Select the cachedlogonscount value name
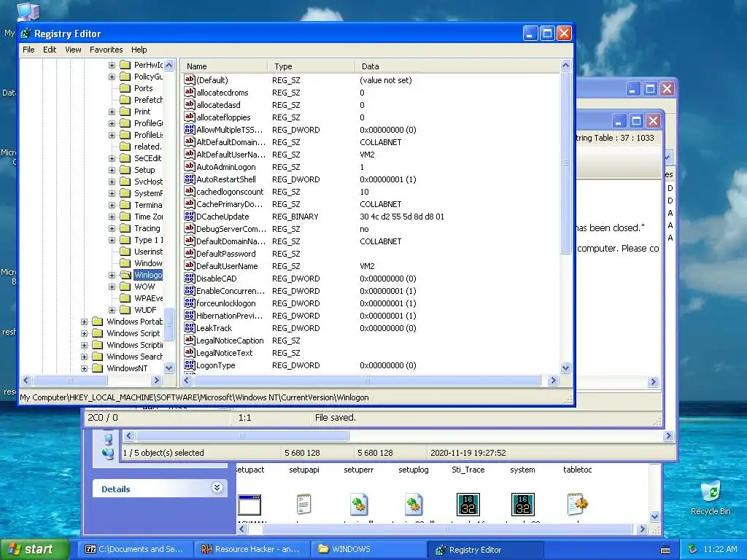The image size is (747, 560). click(230, 192)
